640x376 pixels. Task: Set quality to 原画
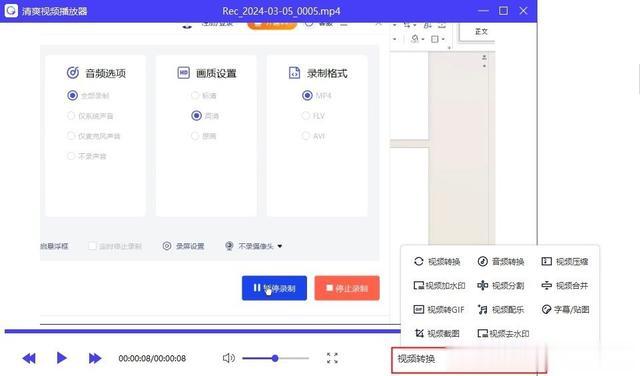click(195, 136)
